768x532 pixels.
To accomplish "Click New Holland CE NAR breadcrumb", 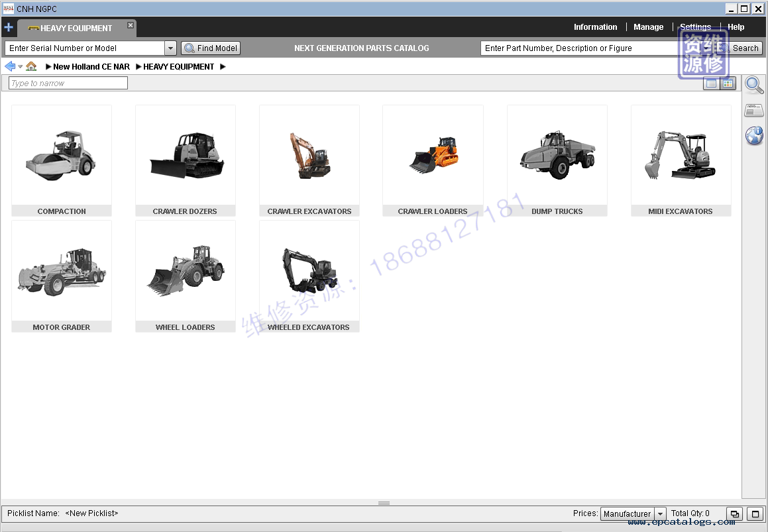I will 91,67.
